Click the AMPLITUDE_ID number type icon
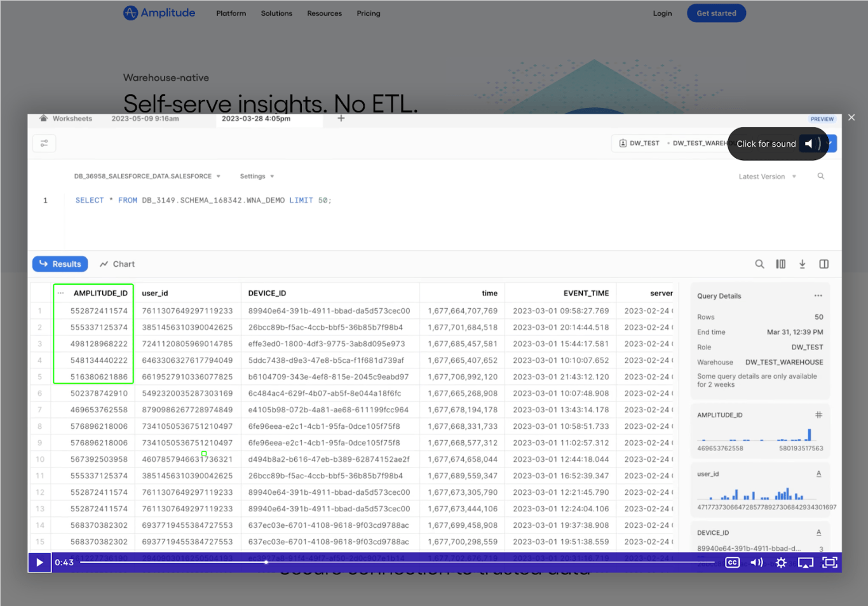The image size is (868, 606). pos(818,415)
